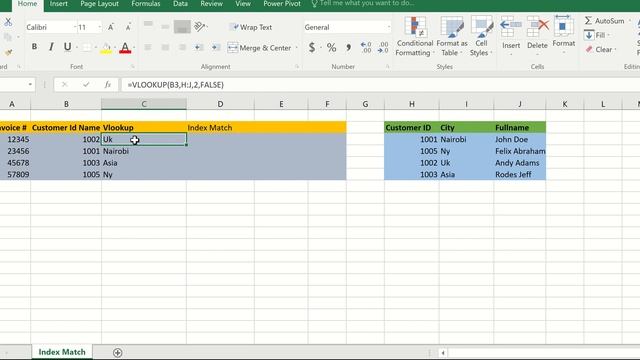Open the Merge & Center dropdown arrow
640x360 pixels.
point(297,48)
